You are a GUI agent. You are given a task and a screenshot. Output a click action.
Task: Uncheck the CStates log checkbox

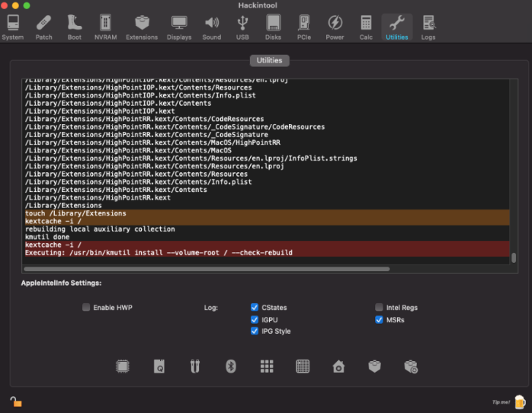(x=255, y=307)
